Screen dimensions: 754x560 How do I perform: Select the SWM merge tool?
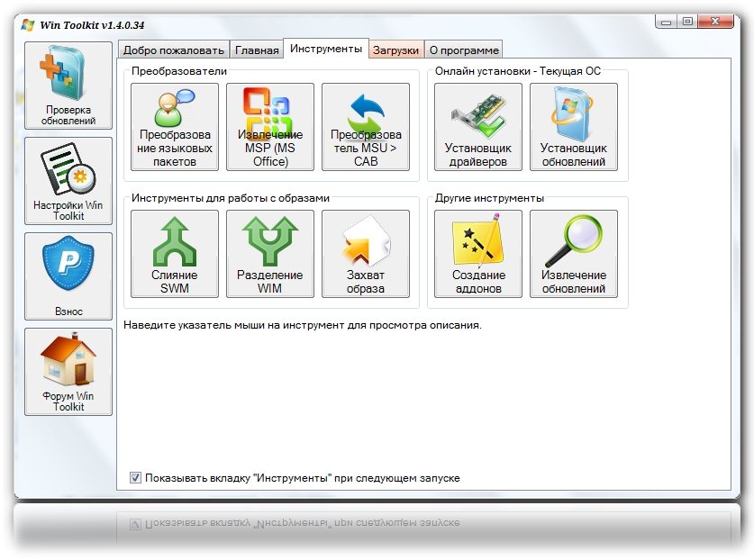click(175, 254)
